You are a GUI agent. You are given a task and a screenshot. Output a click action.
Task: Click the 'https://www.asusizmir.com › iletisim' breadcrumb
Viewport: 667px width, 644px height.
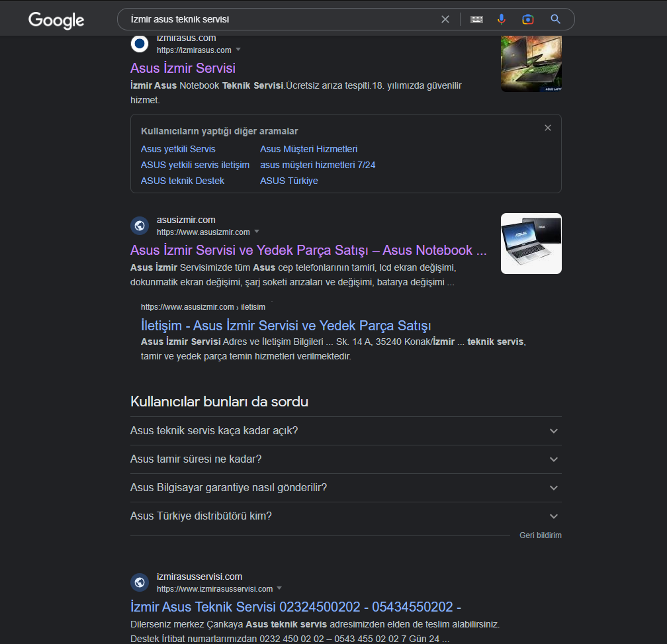pyautogui.click(x=203, y=306)
